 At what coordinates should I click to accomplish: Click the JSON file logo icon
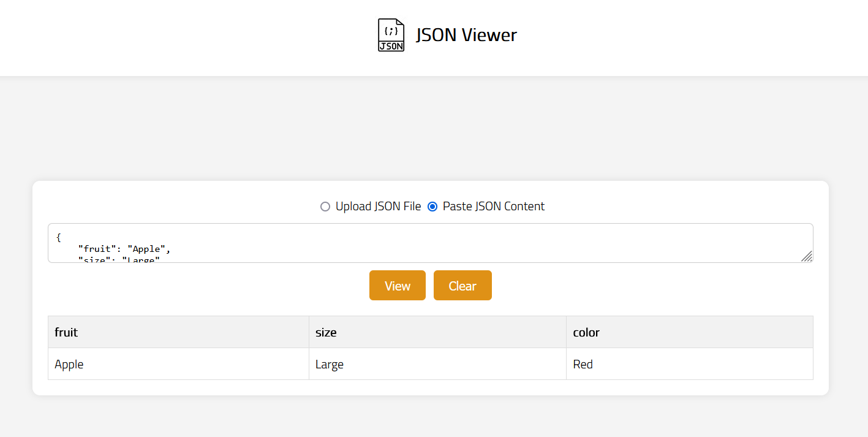coord(391,35)
